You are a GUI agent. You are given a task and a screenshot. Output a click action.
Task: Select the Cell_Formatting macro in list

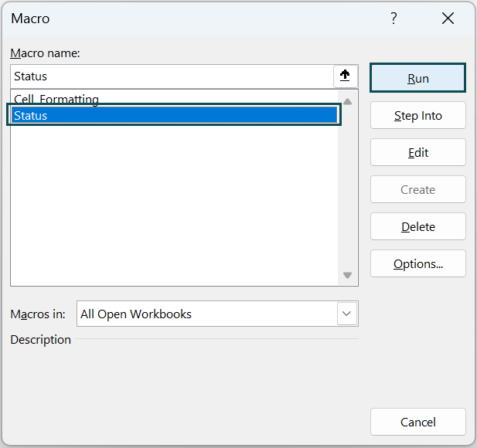point(174,98)
